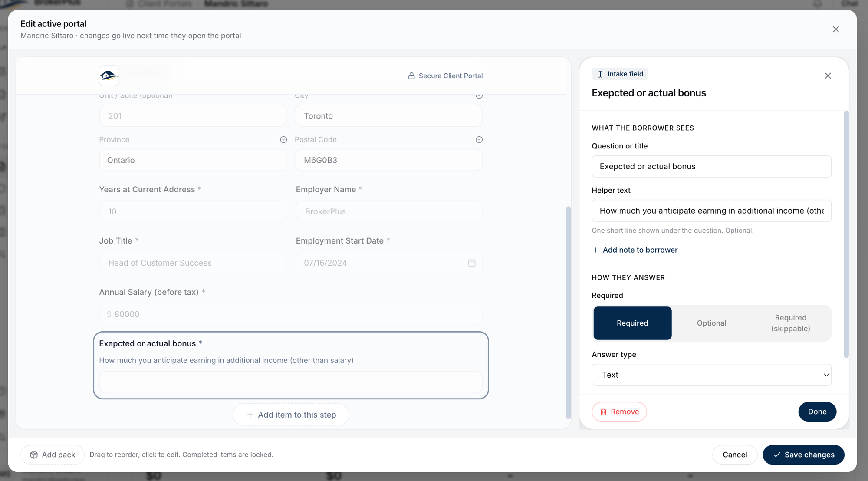The height and width of the screenshot is (481, 868).
Task: Click the check icon next to City
Action: click(479, 96)
